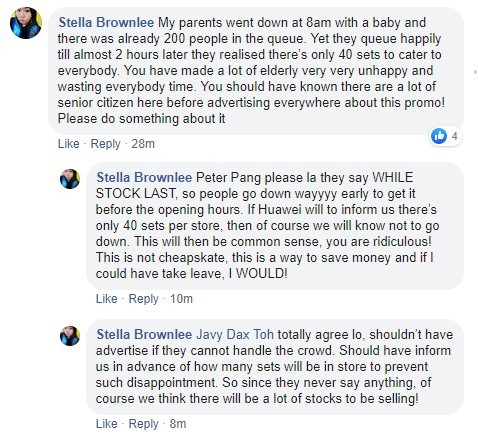The height and width of the screenshot is (439, 478).
Task: Click the 8m timestamp link
Action: point(178,424)
